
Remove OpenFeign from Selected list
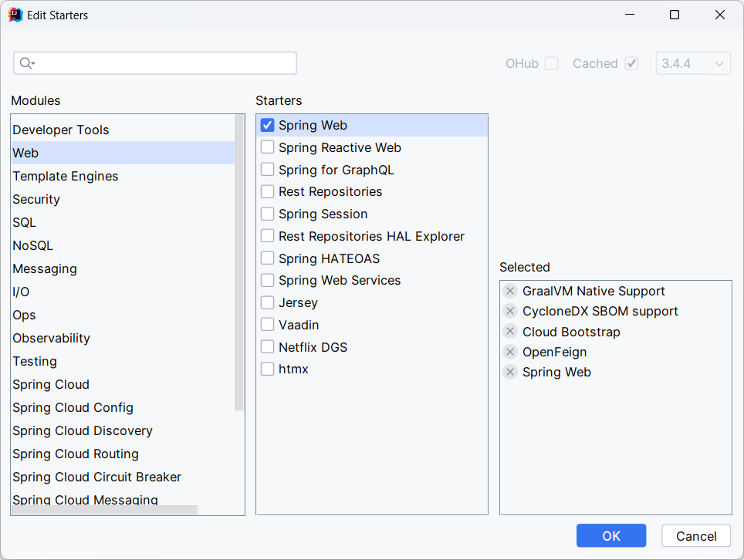[510, 352]
